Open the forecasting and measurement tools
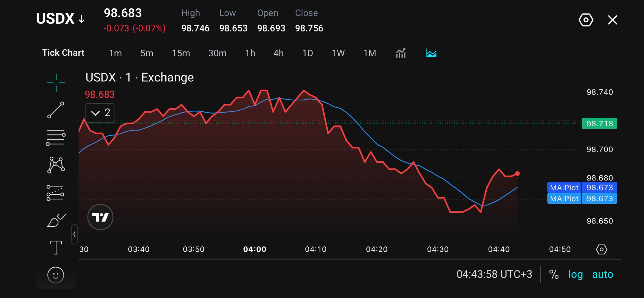644x298 pixels. (x=55, y=193)
